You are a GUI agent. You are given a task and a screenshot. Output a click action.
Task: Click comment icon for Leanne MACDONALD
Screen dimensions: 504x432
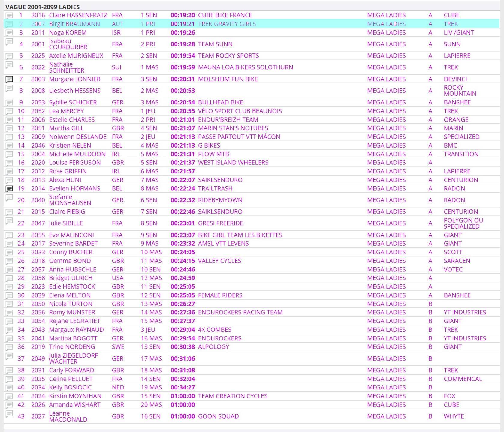9,414
